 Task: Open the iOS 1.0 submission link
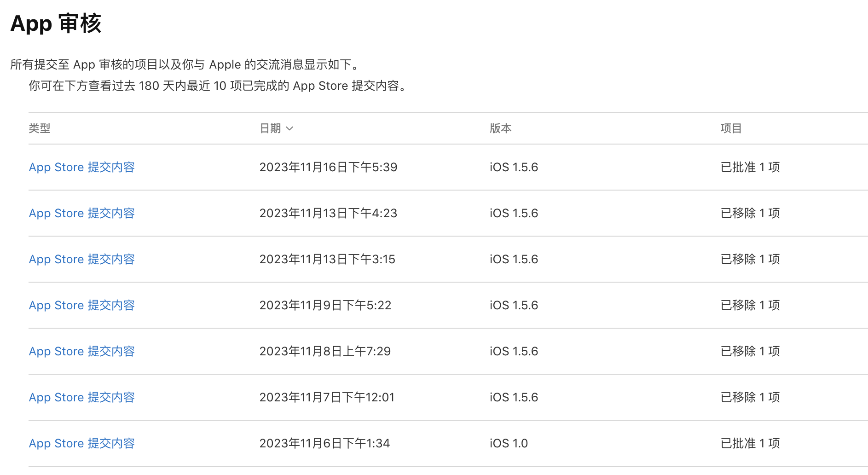click(x=81, y=443)
